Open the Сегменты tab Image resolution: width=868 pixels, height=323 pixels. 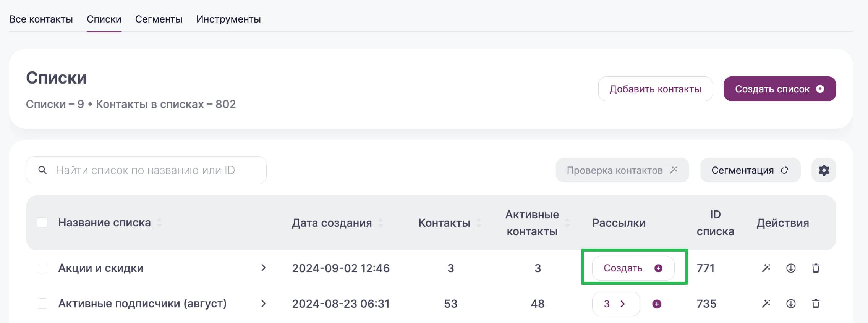[x=159, y=19]
